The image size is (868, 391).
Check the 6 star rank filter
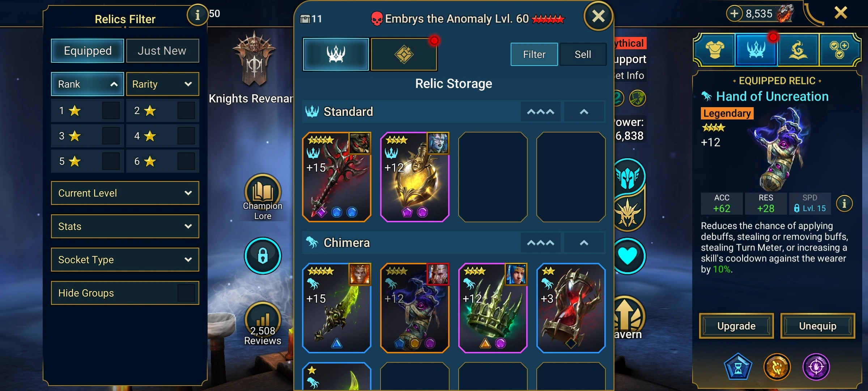[x=186, y=161]
